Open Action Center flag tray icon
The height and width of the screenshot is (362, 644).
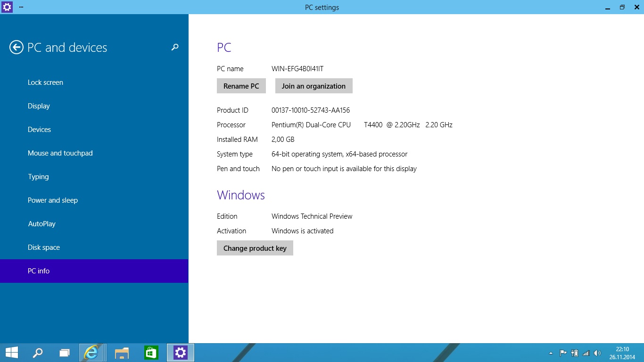[x=563, y=353]
